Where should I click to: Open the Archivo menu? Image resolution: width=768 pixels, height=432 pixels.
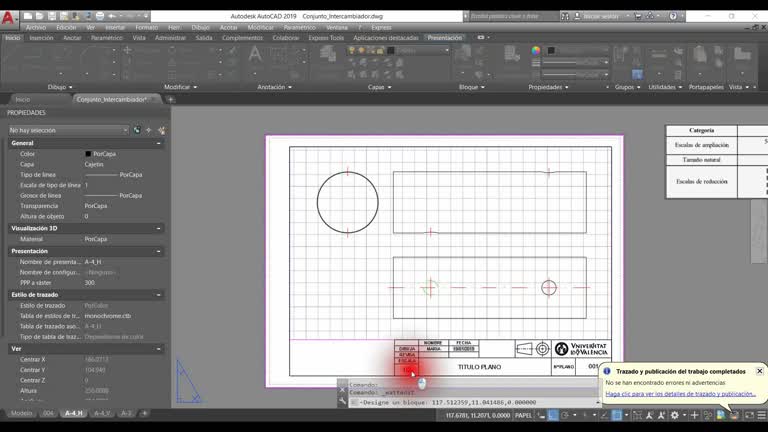point(36,27)
